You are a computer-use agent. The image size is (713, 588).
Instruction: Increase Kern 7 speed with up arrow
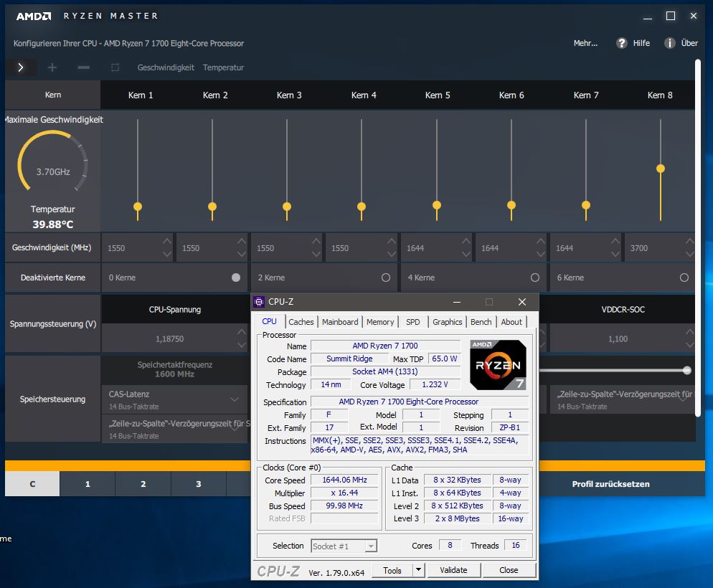[615, 241]
